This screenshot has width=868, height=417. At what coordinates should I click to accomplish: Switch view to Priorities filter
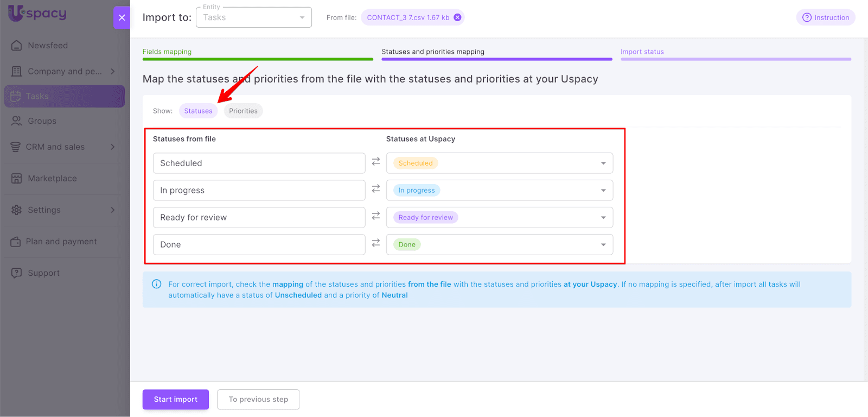(243, 111)
